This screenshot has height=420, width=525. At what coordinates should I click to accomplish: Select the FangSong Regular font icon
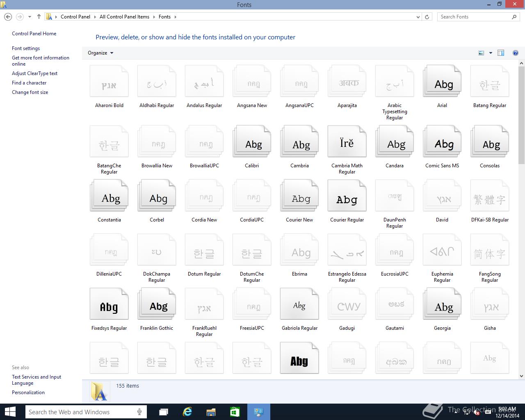pyautogui.click(x=490, y=251)
